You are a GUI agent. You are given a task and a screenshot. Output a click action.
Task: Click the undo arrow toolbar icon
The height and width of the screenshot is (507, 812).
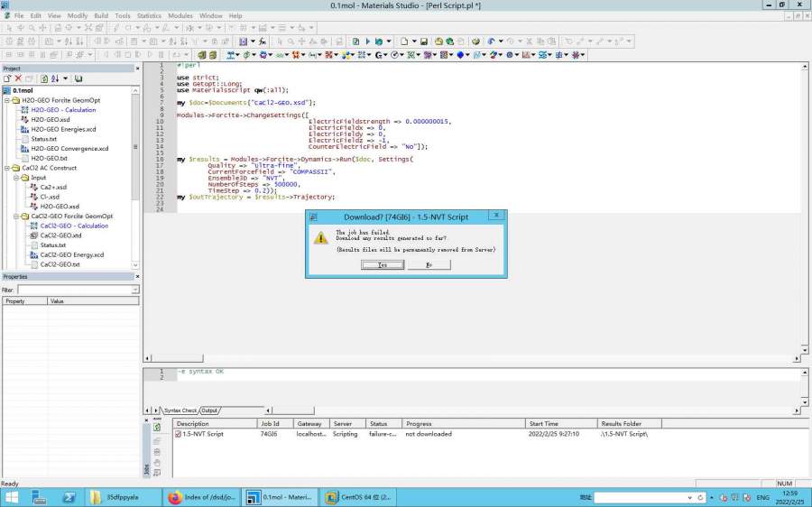491,41
